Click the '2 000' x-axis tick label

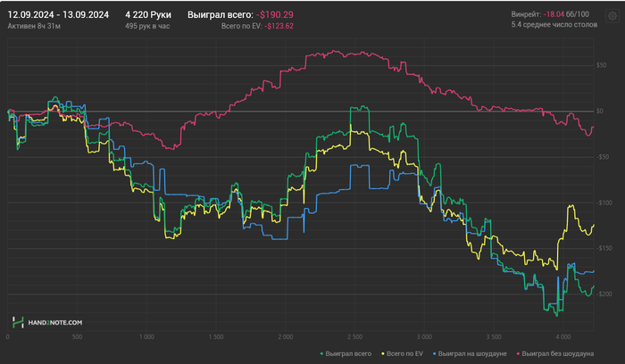286,337
